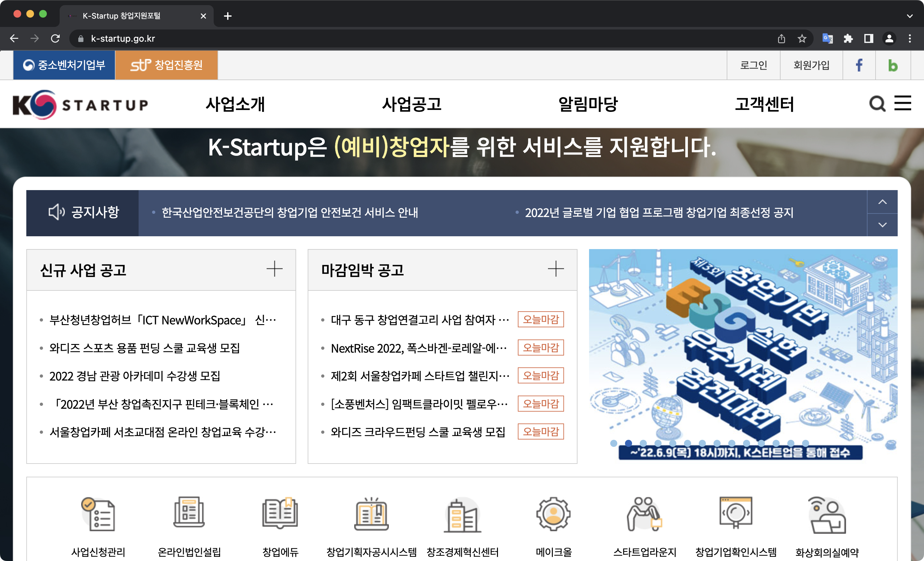
Task: Open the hamburger full menu icon
Action: [903, 103]
